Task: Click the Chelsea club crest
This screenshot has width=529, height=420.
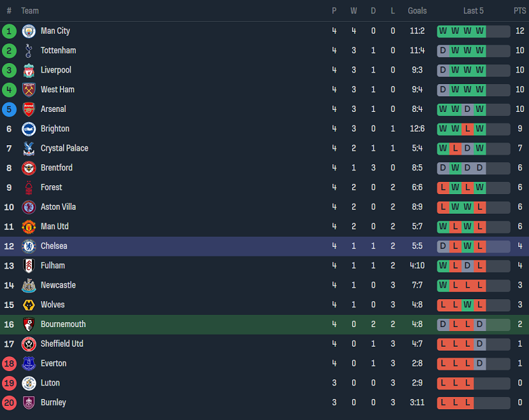Action: click(28, 246)
